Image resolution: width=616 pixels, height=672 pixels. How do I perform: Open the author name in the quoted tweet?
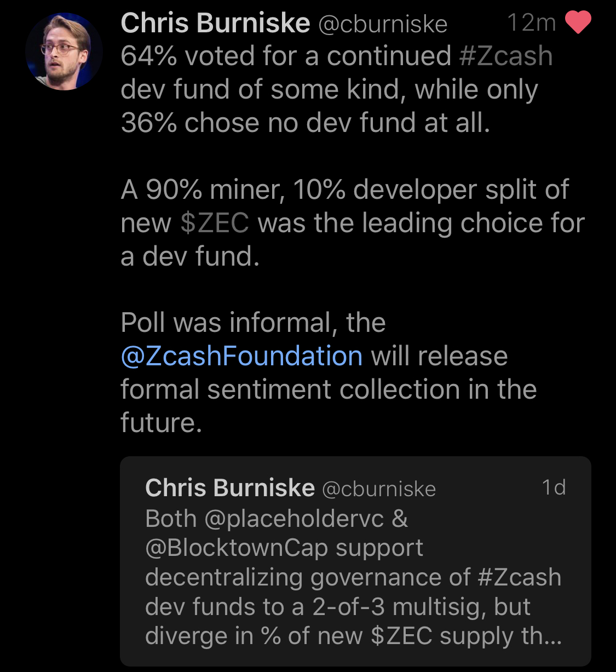230,487
